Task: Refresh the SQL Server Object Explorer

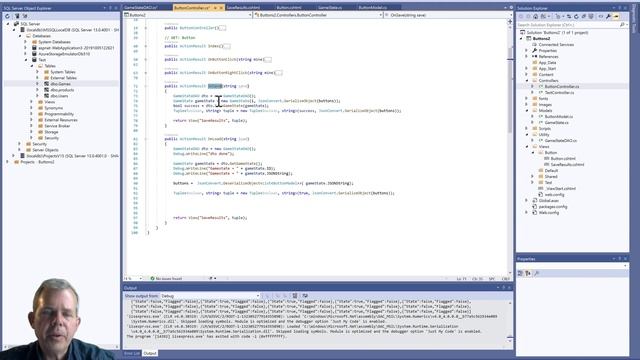Action: [7, 16]
